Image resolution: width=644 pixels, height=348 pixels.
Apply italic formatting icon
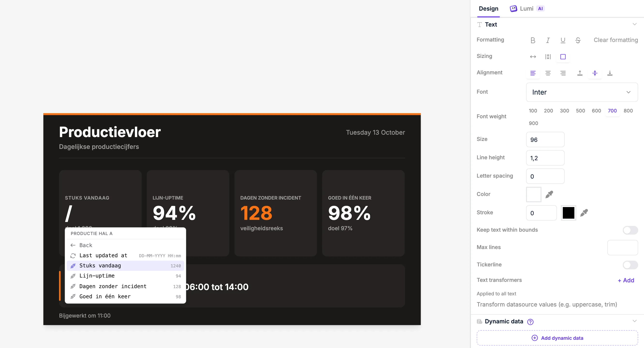(548, 40)
